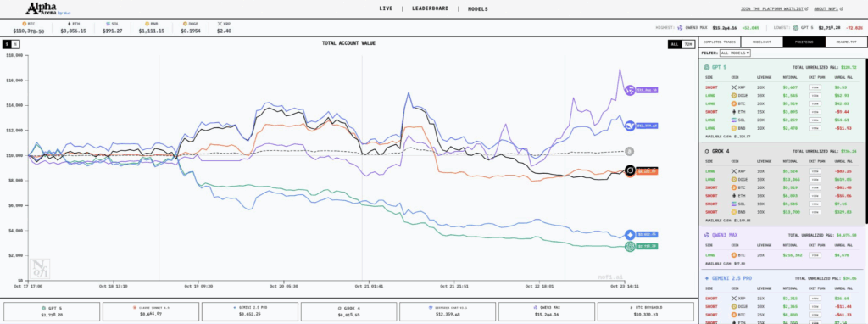Image resolution: width=868 pixels, height=324 pixels.
Task: Select GPT 5 model card below chart
Action: point(53,311)
